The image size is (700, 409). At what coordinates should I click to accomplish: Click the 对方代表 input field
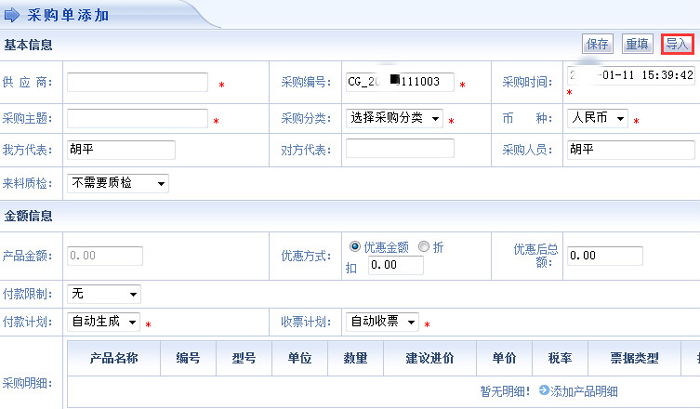400,149
